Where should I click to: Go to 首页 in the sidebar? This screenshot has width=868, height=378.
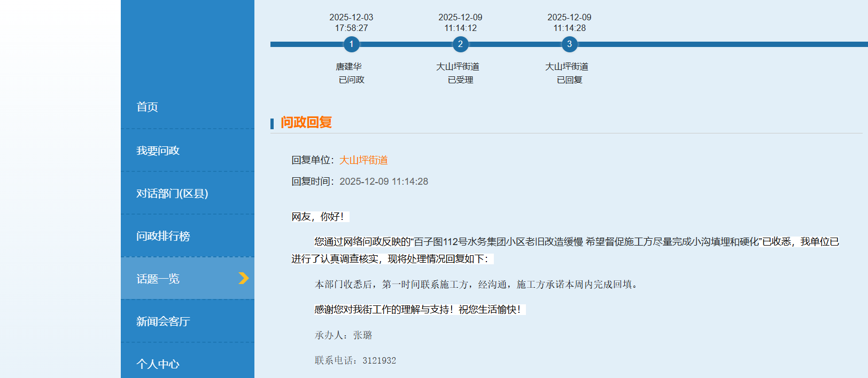click(147, 107)
